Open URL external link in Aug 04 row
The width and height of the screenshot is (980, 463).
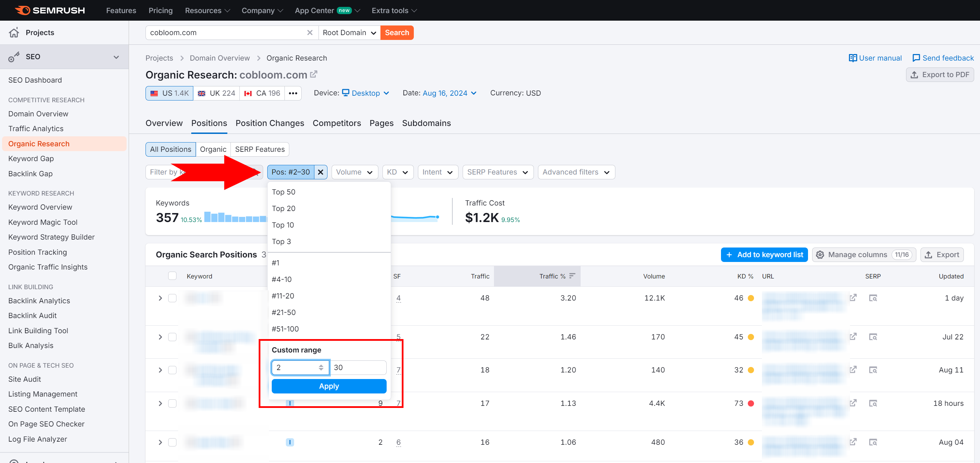coord(853,442)
